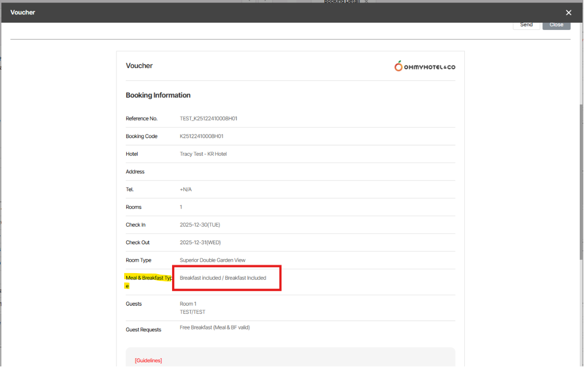Click the Rooms count value 1
Viewport: 588px width, 369px height.
pyautogui.click(x=181, y=207)
